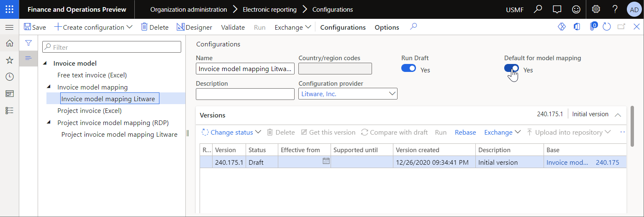Click Delete in the action pane
The image size is (644, 217).
click(x=154, y=27)
